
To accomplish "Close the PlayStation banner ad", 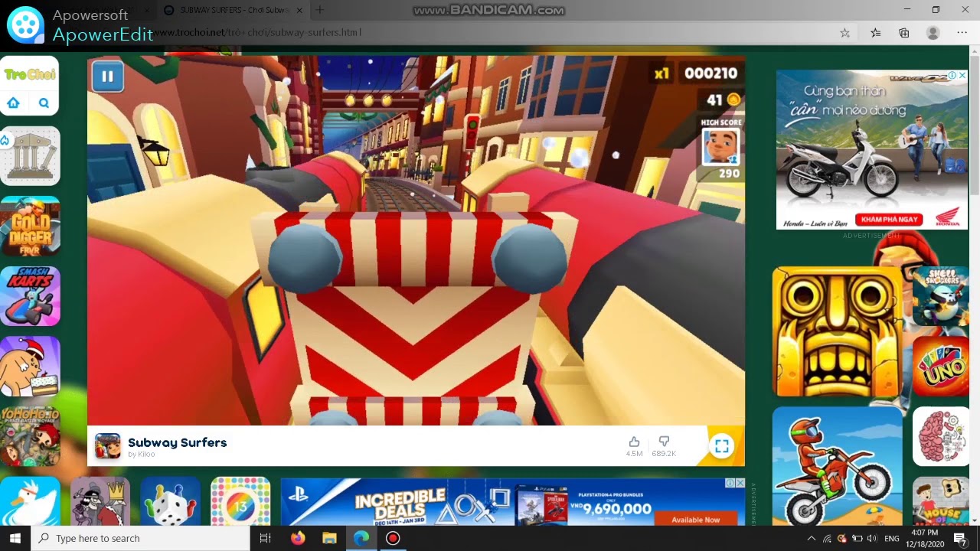I will pyautogui.click(x=740, y=483).
